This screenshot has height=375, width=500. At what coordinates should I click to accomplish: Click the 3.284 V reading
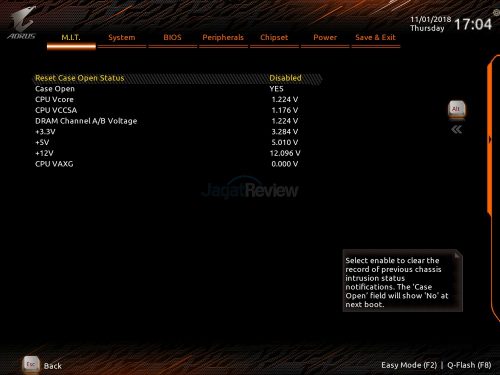[x=285, y=132]
